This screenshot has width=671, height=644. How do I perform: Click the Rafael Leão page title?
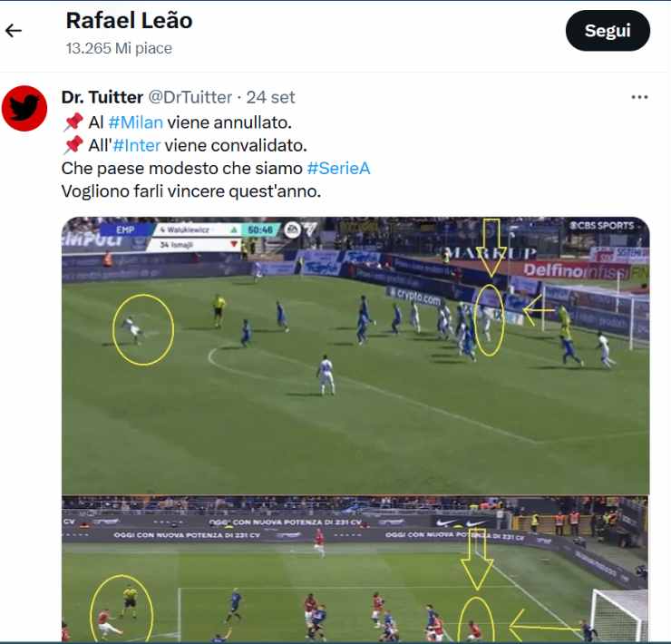point(130,21)
